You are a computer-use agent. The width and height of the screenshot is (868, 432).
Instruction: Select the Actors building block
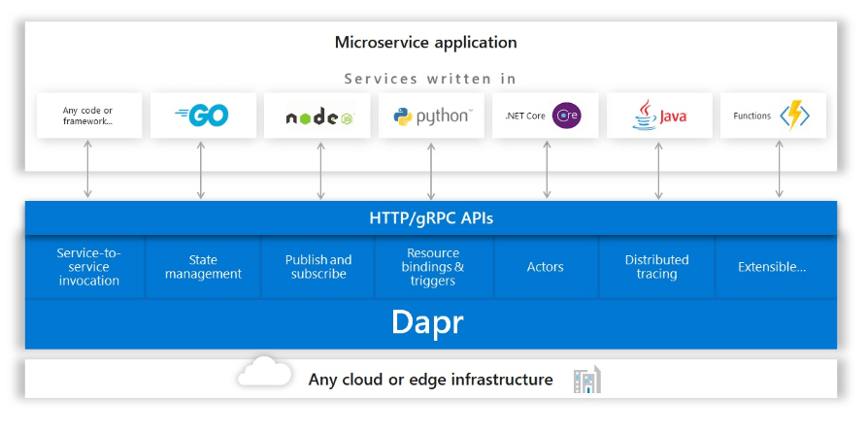(545, 267)
